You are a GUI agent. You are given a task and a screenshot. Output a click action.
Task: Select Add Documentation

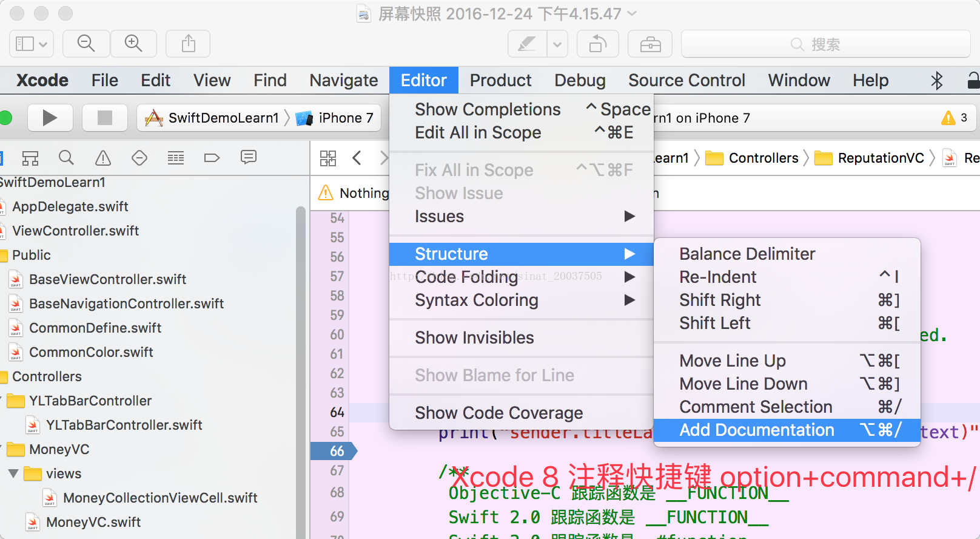787,430
